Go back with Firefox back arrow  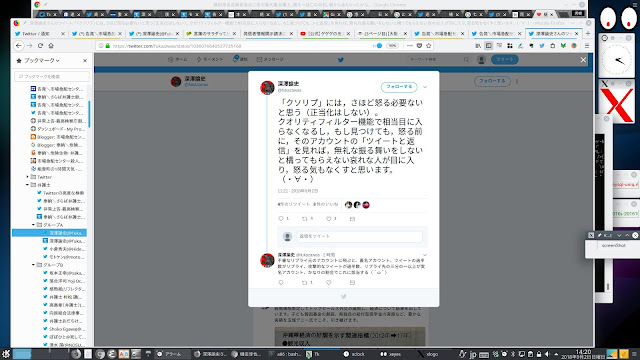[x=19, y=46]
